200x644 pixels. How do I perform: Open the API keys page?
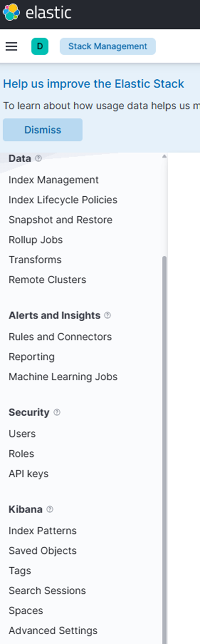[x=28, y=474]
